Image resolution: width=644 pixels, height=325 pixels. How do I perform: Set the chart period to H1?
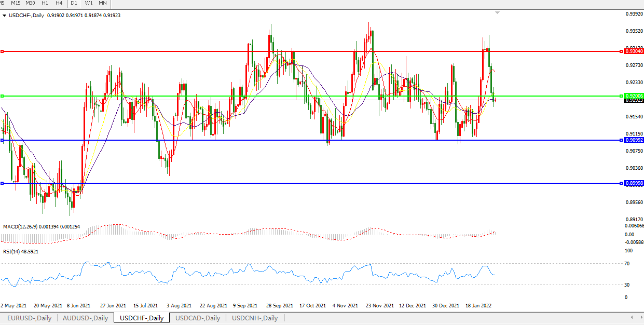click(x=45, y=3)
